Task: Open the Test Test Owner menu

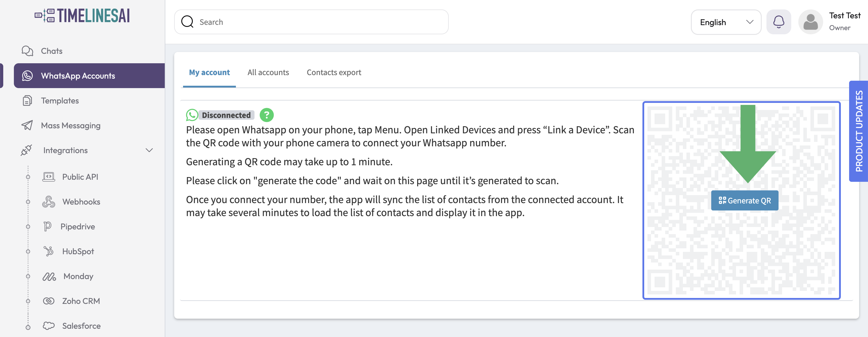Action: [844, 22]
